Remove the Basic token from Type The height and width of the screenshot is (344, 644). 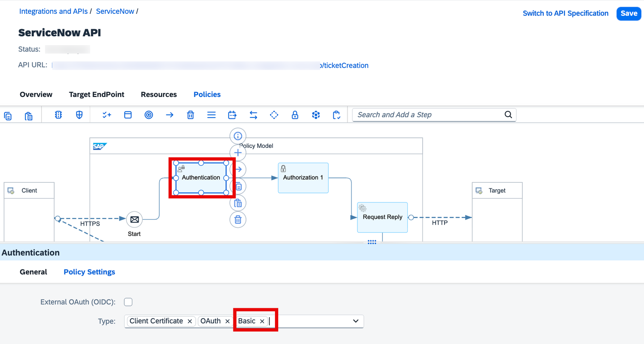262,321
